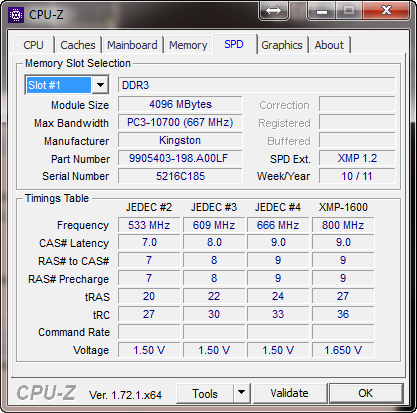Screen dimensions: 417x413
Task: Select the PC3-10700 (667 MHz) bandwidth value
Action: pos(180,122)
